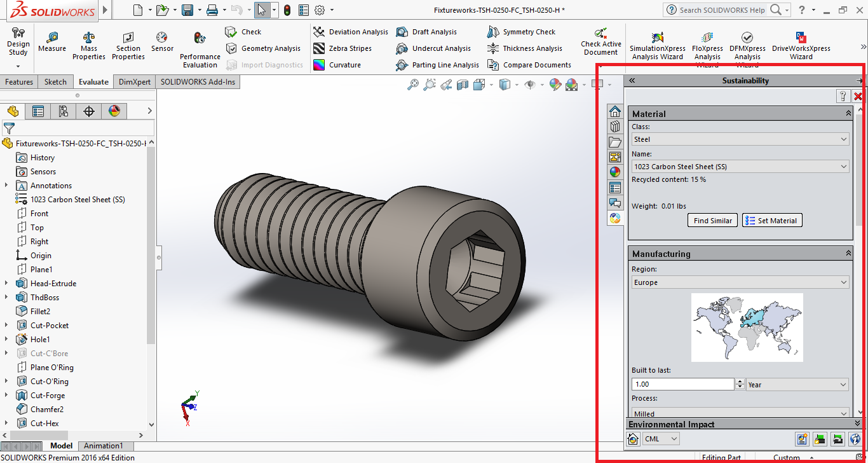Open the ConfigurationManager tab
Image resolution: width=868 pixels, height=463 pixels.
pyautogui.click(x=64, y=111)
